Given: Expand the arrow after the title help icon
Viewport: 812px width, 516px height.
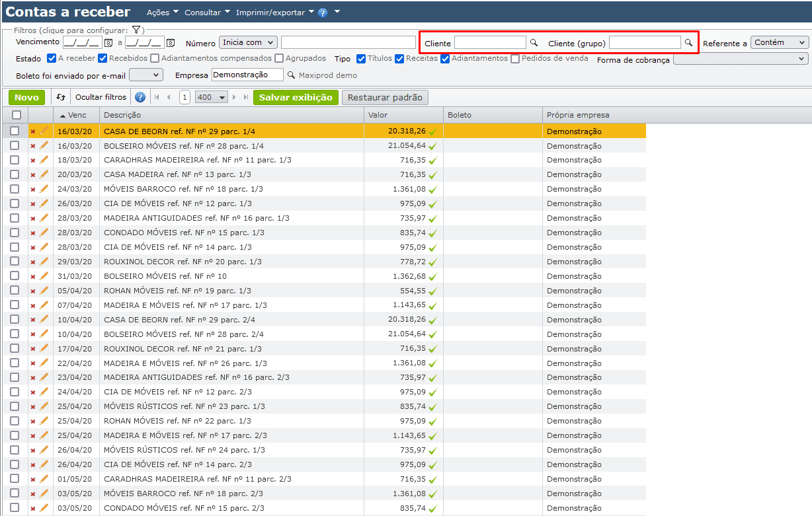Looking at the screenshot, I should point(337,12).
